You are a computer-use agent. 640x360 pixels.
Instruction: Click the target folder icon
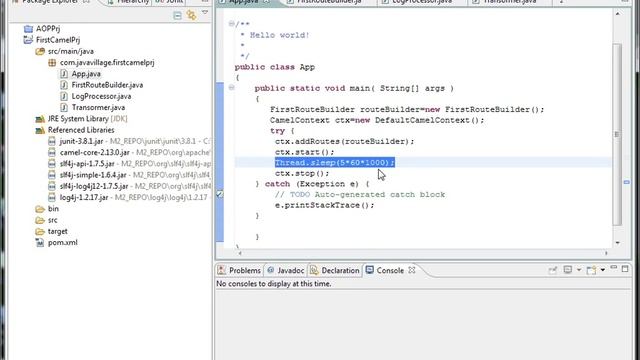click(40, 231)
